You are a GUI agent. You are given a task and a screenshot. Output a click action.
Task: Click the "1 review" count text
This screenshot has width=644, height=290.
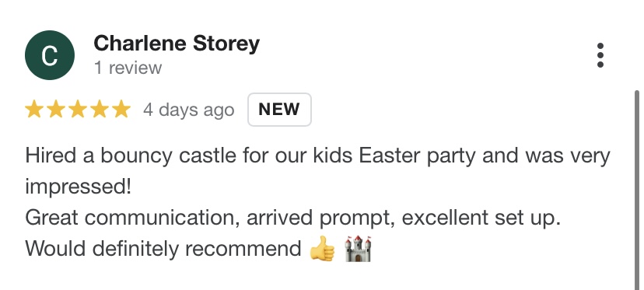(128, 68)
